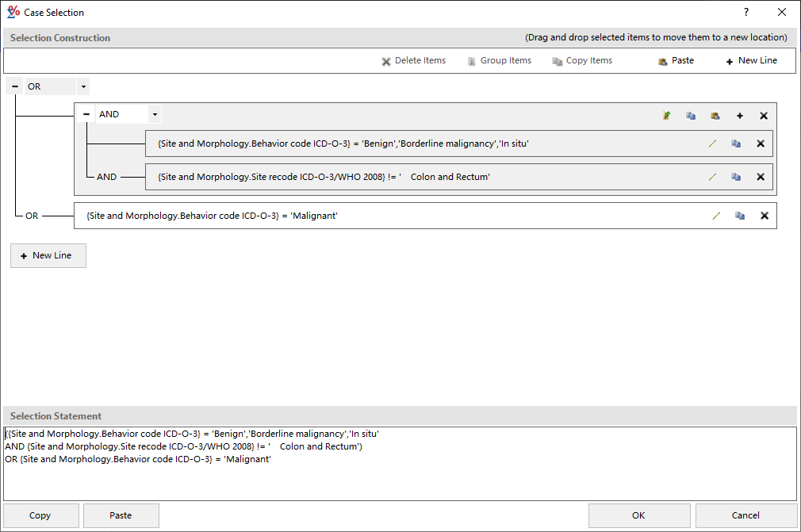Viewport: 801px width, 532px height.
Task: Click Group Items in the toolbar
Action: (499, 60)
